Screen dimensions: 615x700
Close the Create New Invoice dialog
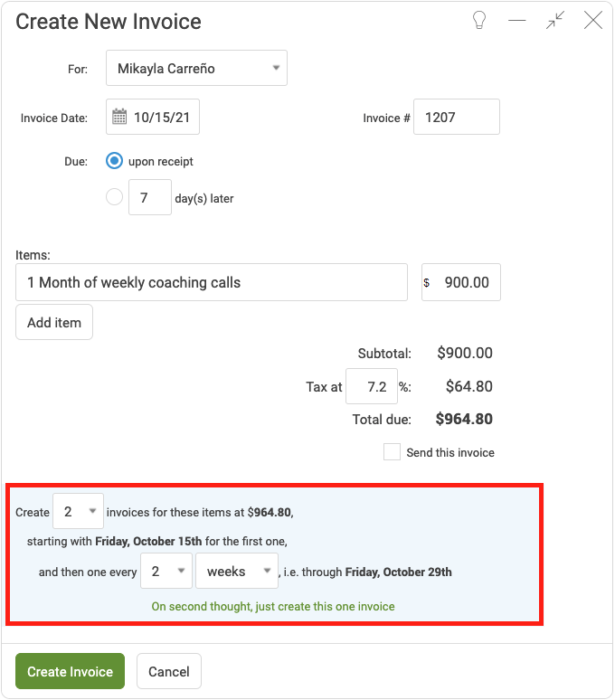[593, 20]
